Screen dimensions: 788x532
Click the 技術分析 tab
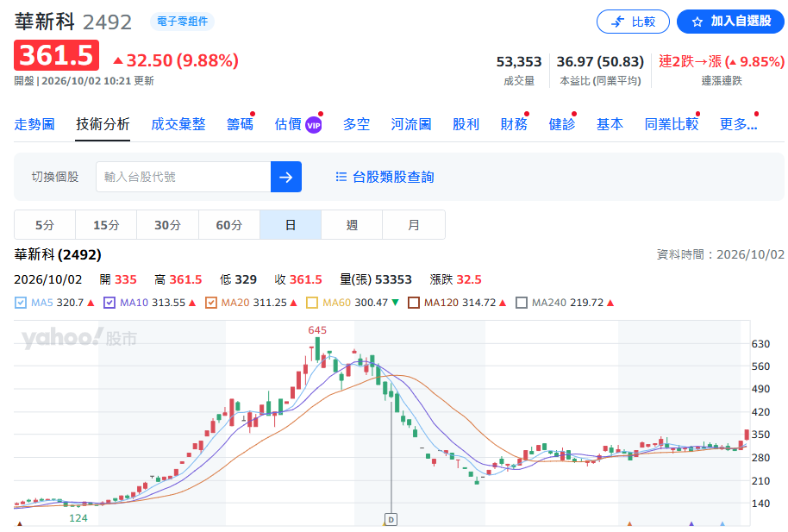click(103, 124)
